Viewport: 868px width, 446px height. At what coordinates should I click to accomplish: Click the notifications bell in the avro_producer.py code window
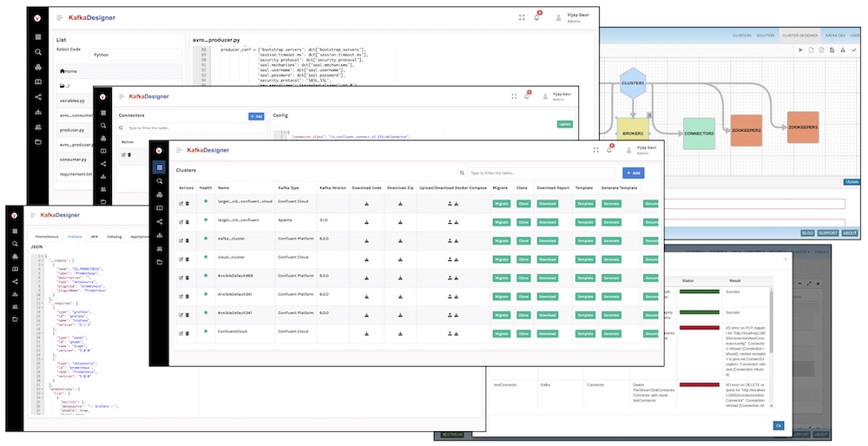[x=536, y=17]
